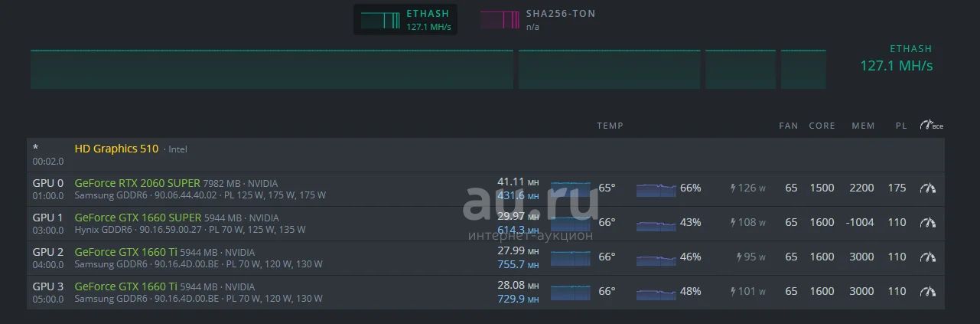980x324 pixels.
Task: Click GPU 3 temperature sparkline graph
Action: (571, 292)
